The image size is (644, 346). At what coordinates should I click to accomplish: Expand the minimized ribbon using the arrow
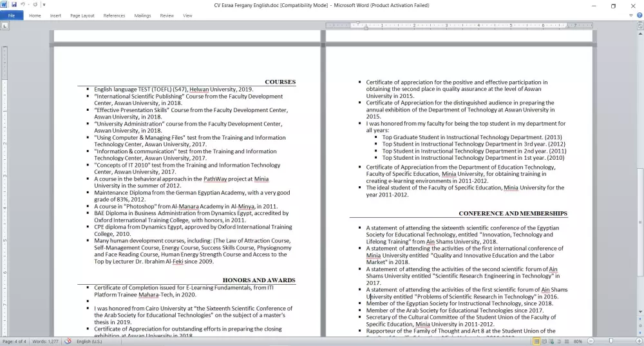(631, 15)
